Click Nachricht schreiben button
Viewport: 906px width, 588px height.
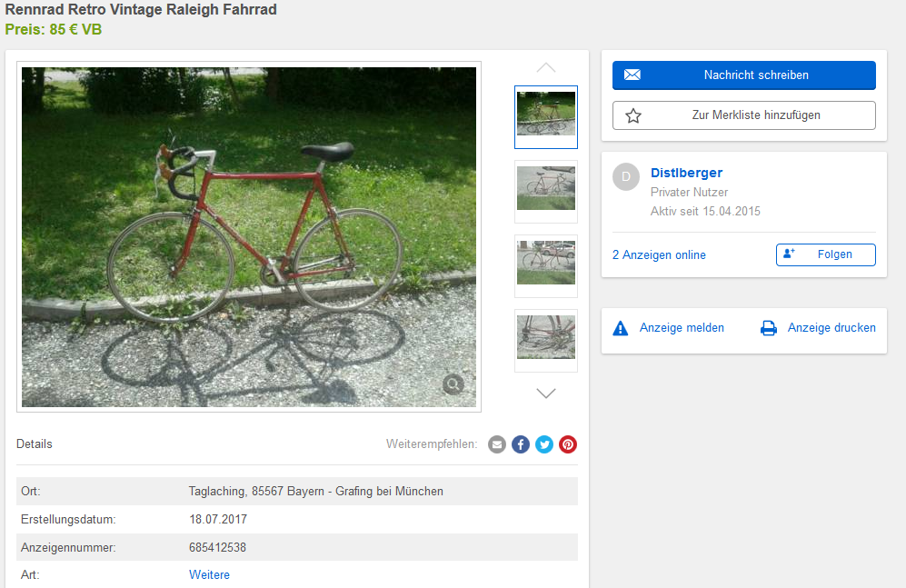click(744, 75)
